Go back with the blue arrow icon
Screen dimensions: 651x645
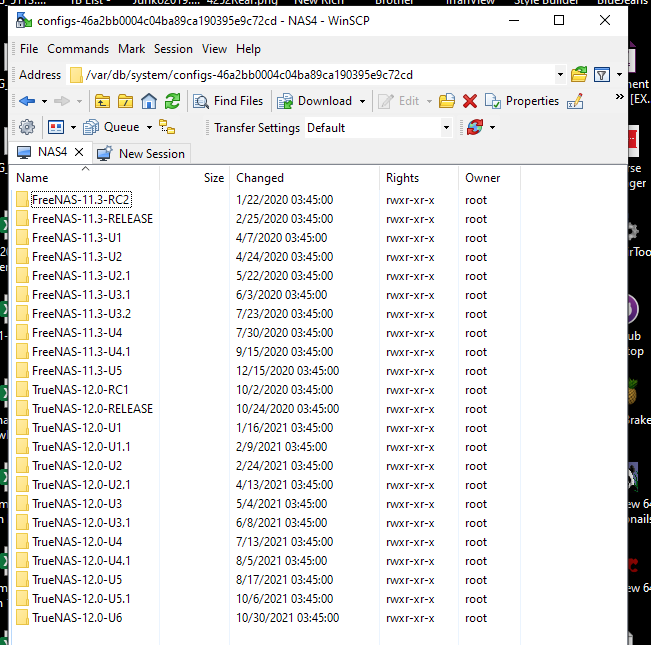27,101
